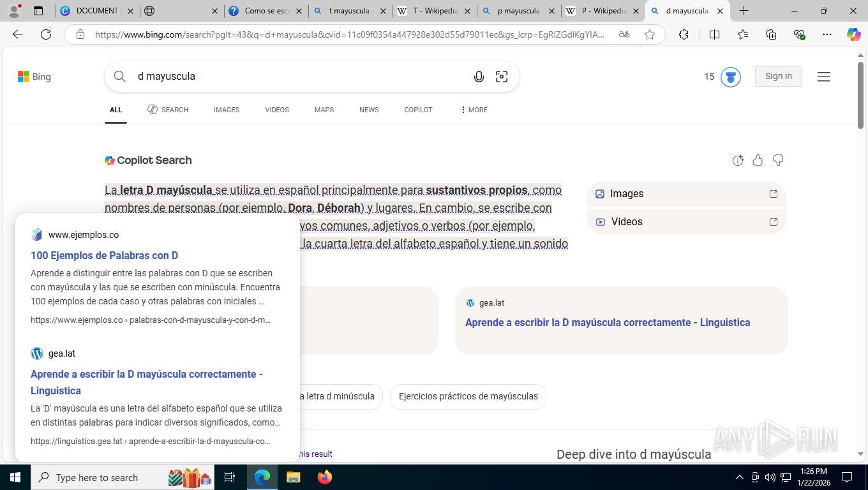
Task: Open gea.lat card result link
Action: (608, 322)
